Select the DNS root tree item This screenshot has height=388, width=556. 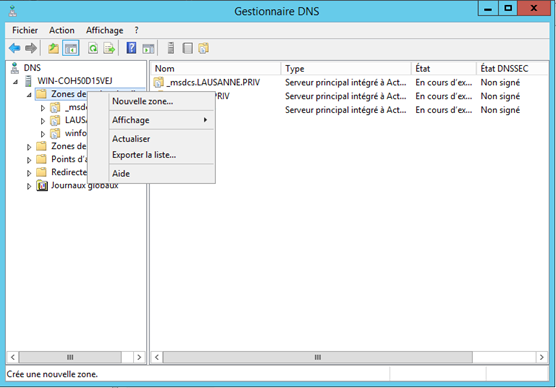point(32,68)
